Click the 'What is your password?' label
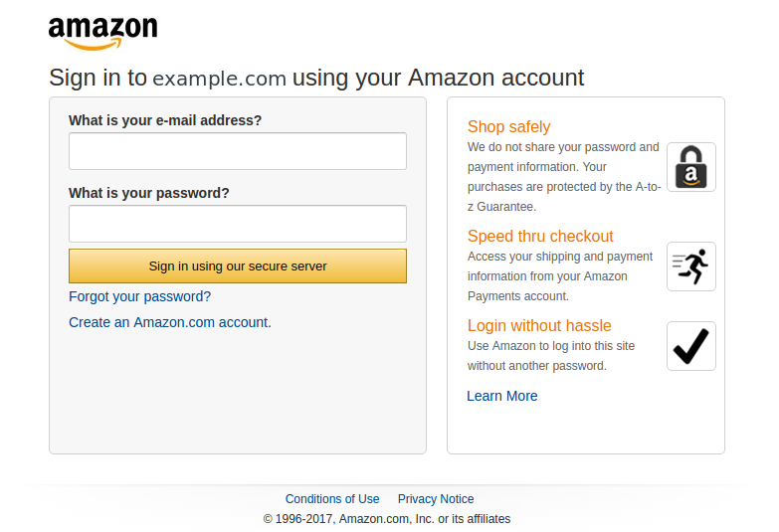779x532 pixels. pos(149,193)
